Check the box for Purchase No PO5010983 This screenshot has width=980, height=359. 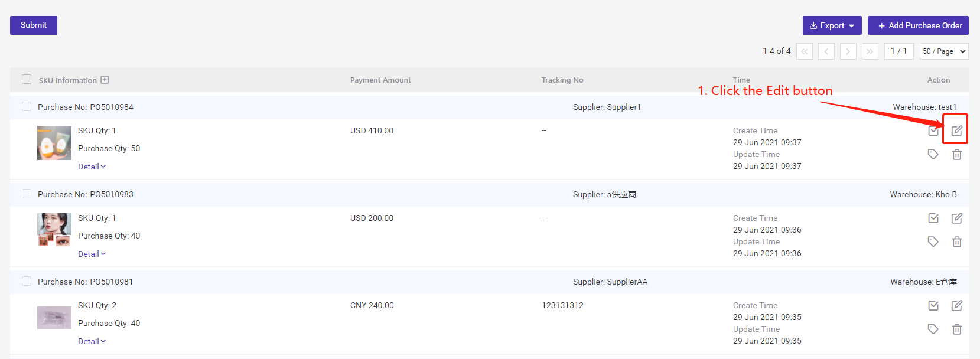[x=27, y=194]
